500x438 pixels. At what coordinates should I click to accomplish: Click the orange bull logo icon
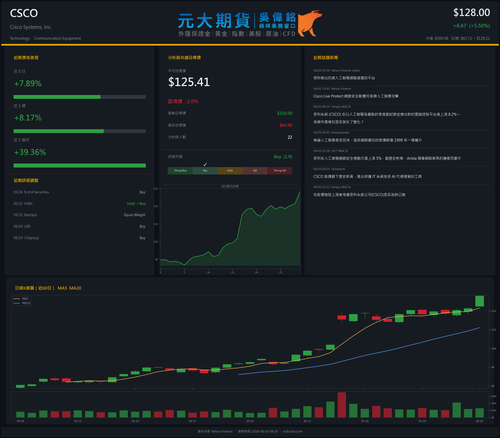(310, 23)
